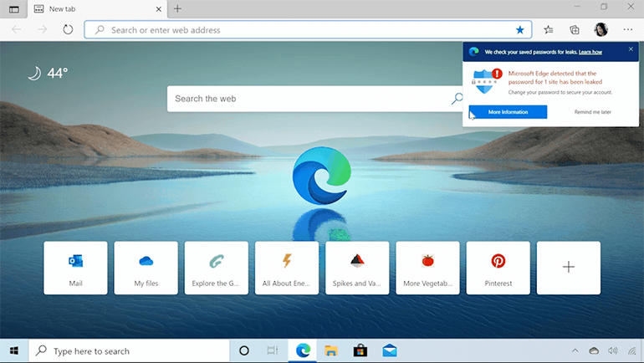
Task: Open the Learn how link
Action: [590, 52]
